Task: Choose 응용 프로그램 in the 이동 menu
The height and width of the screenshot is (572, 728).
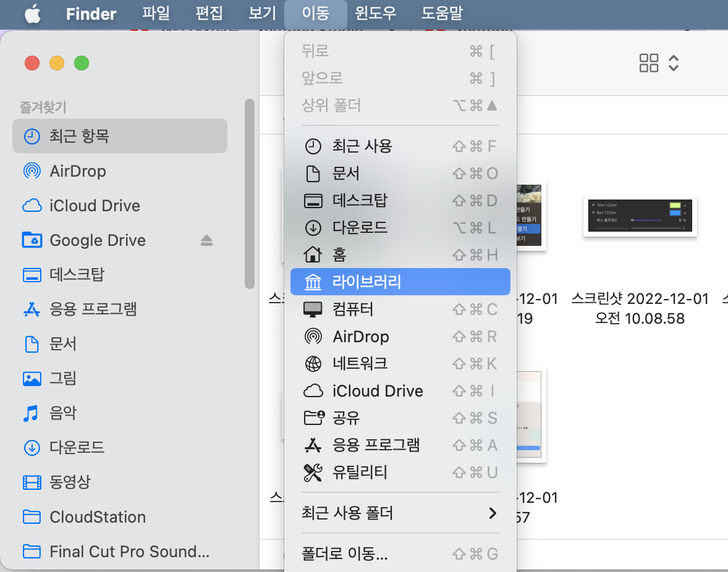Action: tap(400, 445)
